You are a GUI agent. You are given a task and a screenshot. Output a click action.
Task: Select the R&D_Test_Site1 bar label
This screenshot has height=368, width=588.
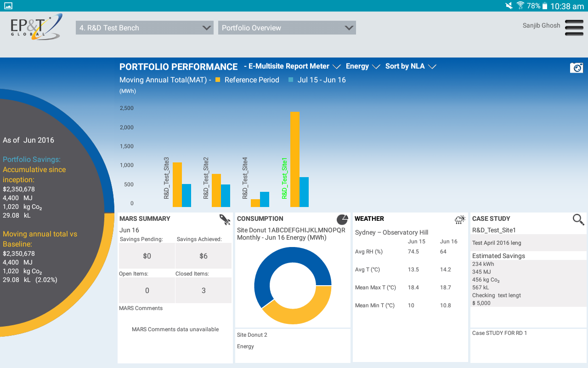tap(284, 178)
